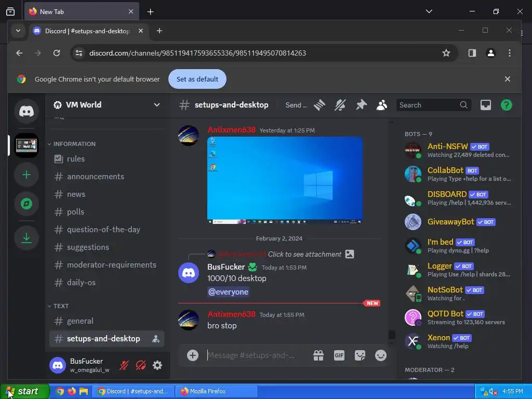Open Firefox list all tabs dropdown

[429, 11]
